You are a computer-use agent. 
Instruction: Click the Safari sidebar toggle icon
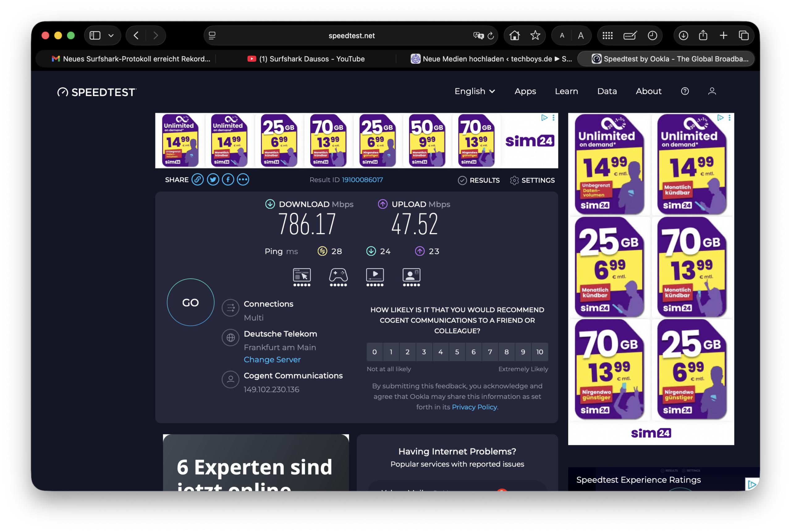point(95,35)
